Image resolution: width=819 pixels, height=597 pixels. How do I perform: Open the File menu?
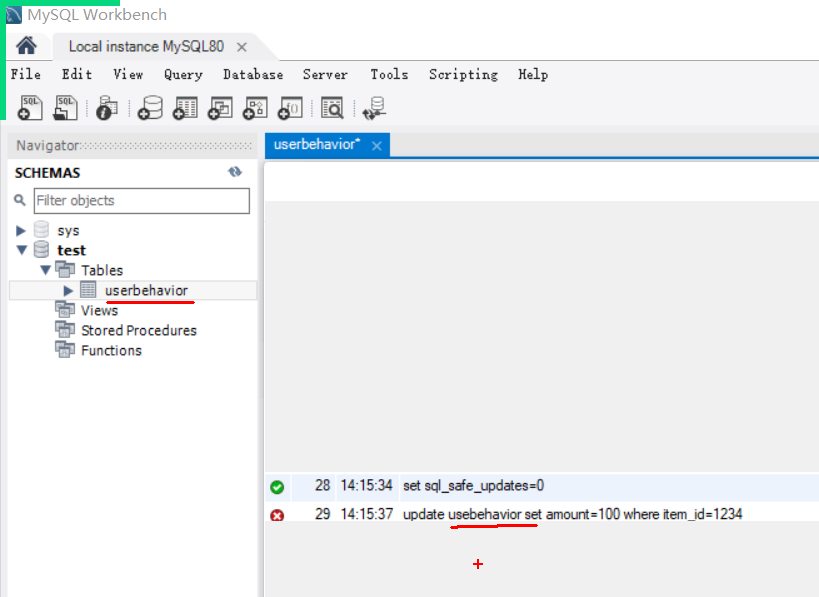tap(26, 75)
